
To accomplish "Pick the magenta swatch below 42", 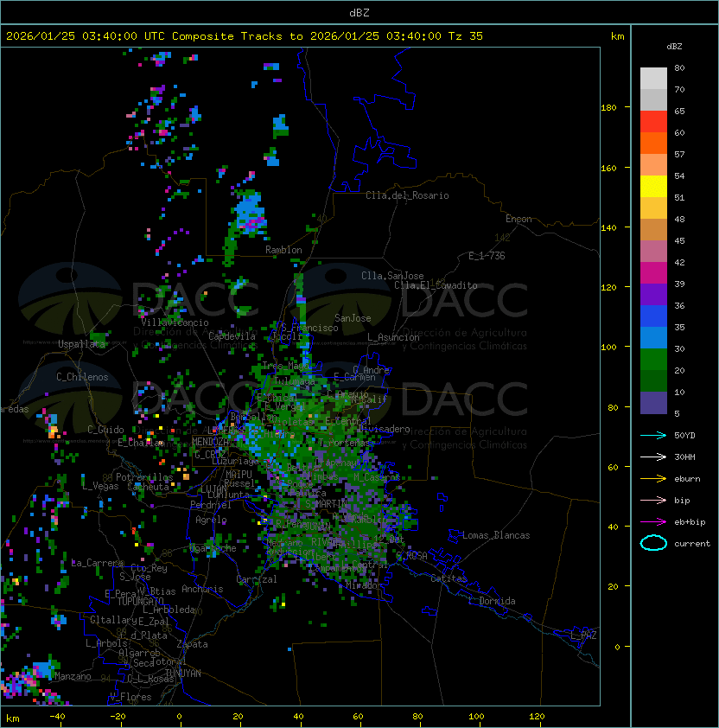I will point(653,272).
